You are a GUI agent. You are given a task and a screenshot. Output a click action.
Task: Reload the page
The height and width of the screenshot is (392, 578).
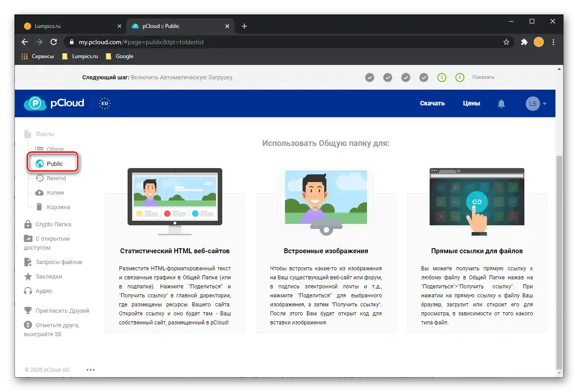pyautogui.click(x=54, y=42)
